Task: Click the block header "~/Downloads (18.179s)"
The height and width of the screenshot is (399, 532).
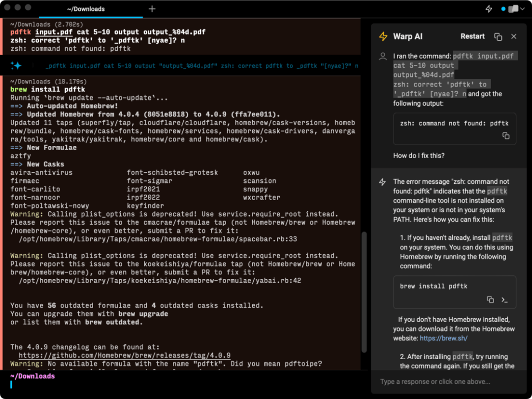Action: [x=48, y=82]
